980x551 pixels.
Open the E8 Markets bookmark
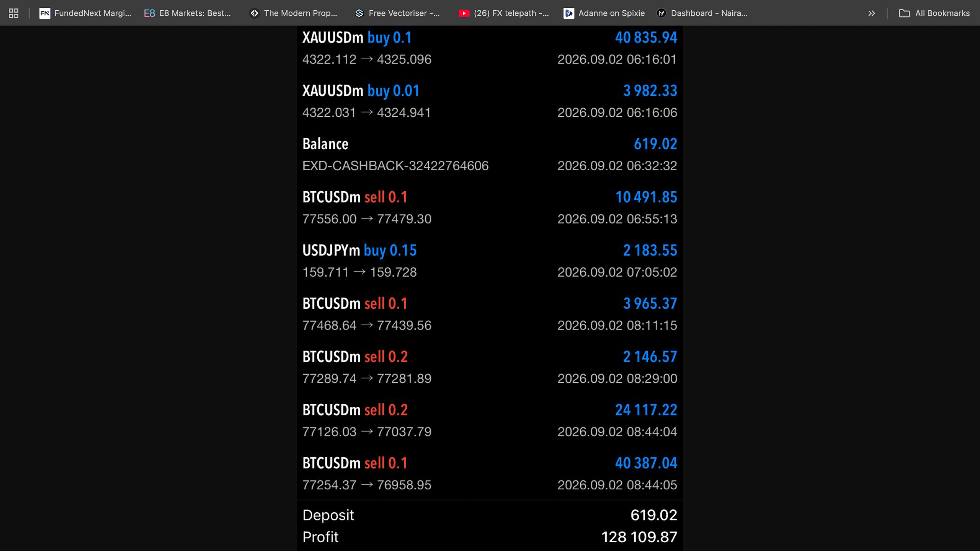[x=187, y=13]
